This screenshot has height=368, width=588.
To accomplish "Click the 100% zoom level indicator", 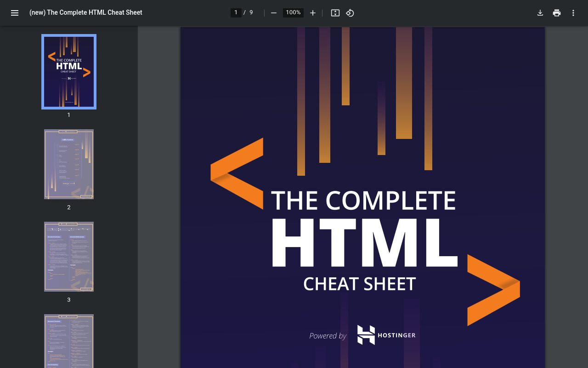I will (x=293, y=12).
